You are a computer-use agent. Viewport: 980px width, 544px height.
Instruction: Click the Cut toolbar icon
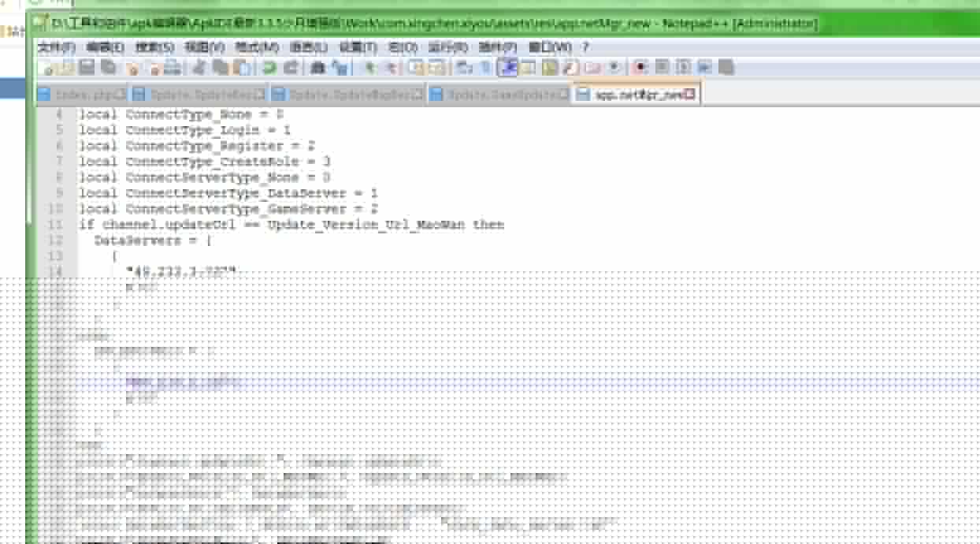[202, 68]
